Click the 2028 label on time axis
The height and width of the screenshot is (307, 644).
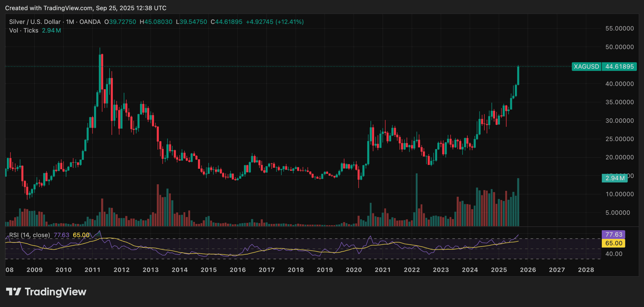(x=586, y=270)
